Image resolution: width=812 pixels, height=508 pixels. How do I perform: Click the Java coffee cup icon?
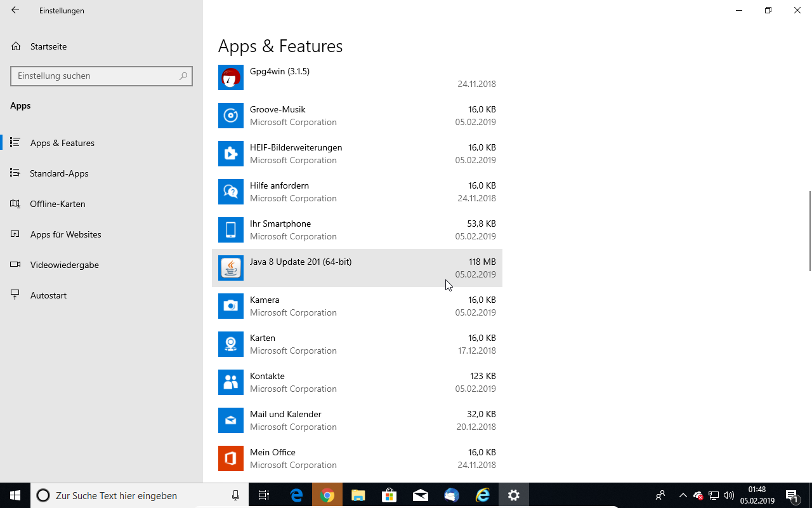(231, 268)
